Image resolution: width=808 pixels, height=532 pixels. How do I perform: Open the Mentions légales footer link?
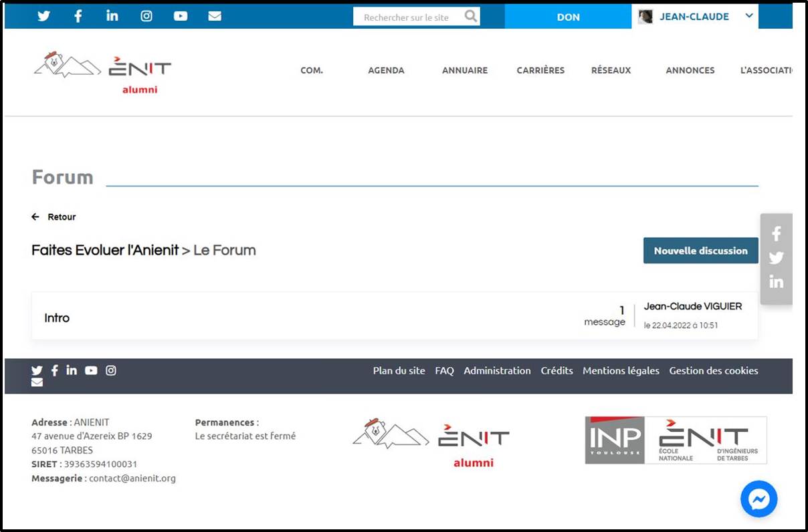click(621, 371)
